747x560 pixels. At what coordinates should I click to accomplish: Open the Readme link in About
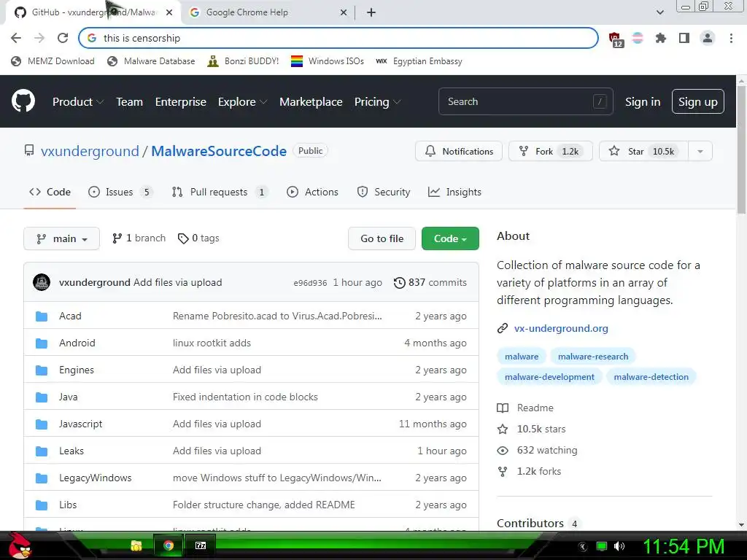tap(525, 408)
